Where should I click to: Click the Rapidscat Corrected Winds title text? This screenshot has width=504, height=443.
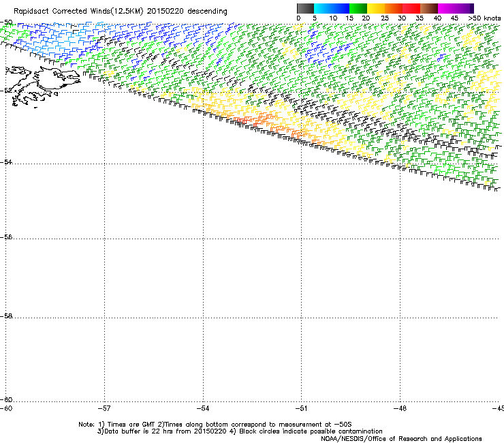pyautogui.click(x=121, y=12)
